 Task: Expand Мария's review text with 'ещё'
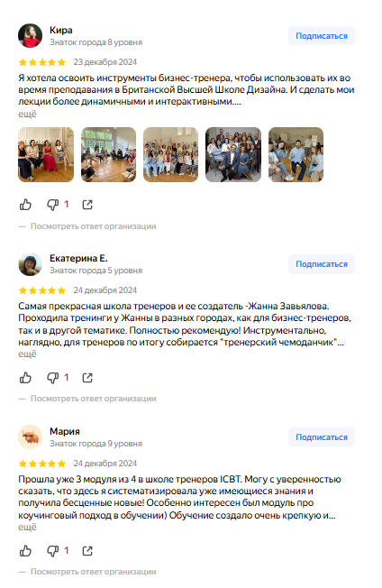(x=27, y=528)
